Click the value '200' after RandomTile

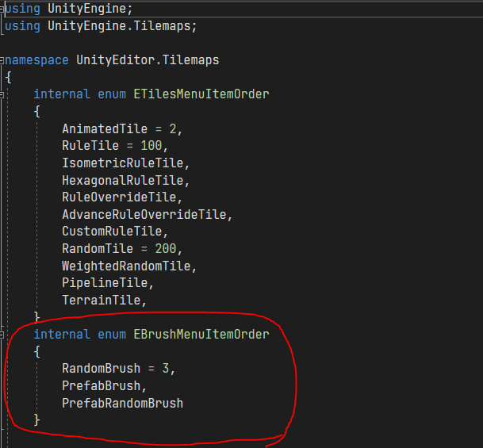pyautogui.click(x=166, y=248)
